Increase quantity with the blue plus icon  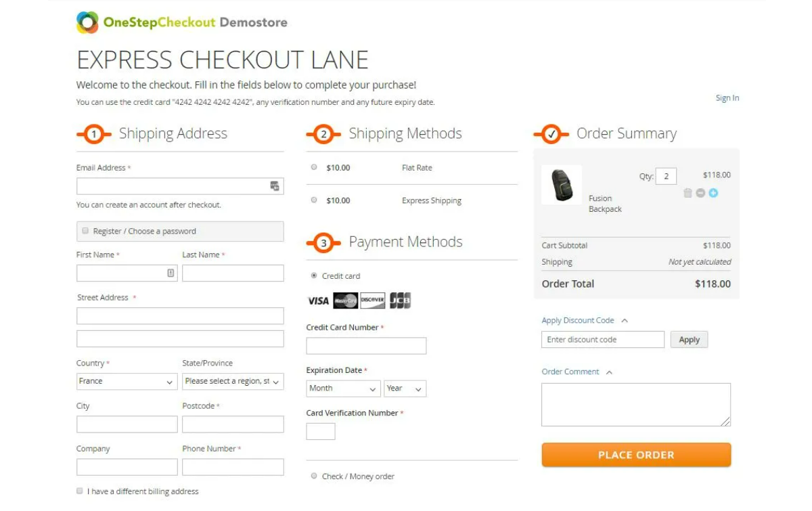click(713, 193)
